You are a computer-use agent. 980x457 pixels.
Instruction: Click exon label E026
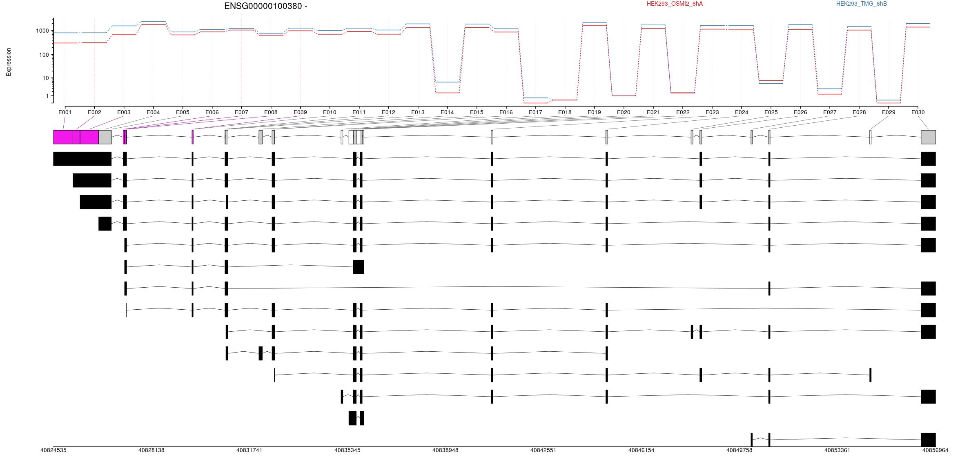pos(800,112)
